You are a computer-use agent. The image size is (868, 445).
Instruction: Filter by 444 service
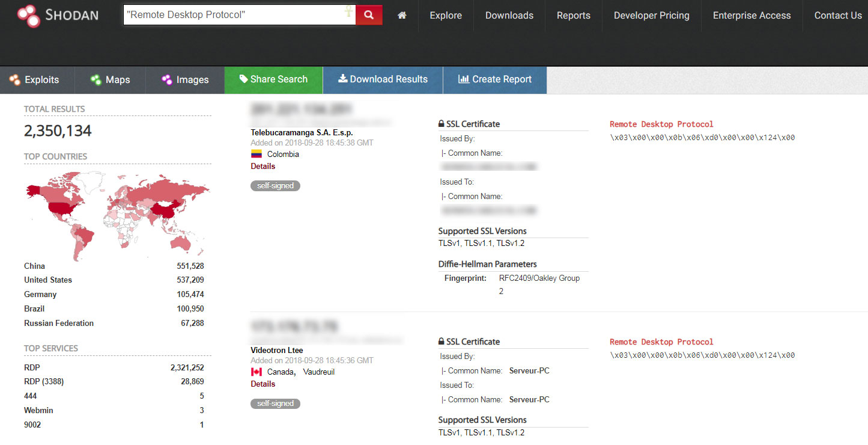31,396
